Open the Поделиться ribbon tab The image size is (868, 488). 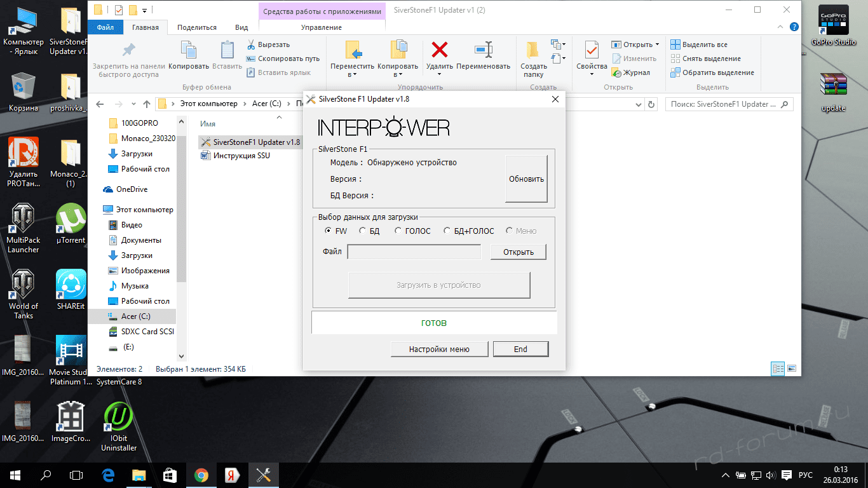[x=197, y=27]
